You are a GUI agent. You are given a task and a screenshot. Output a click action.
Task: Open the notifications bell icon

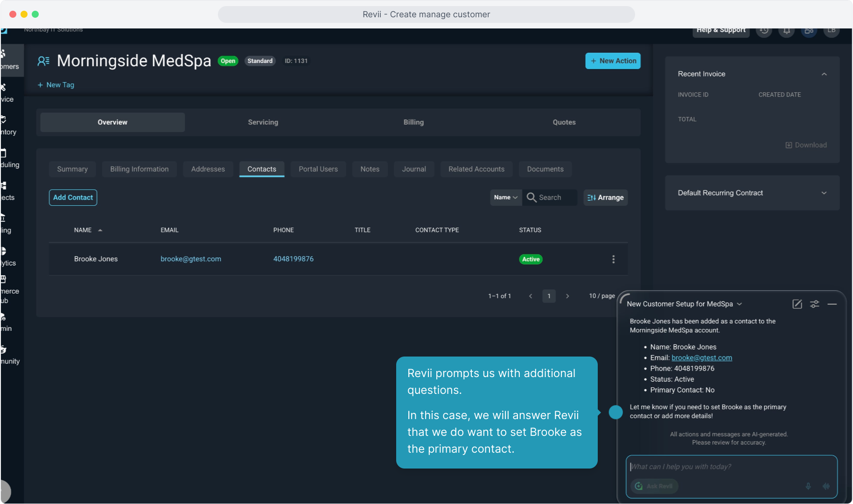click(x=786, y=31)
